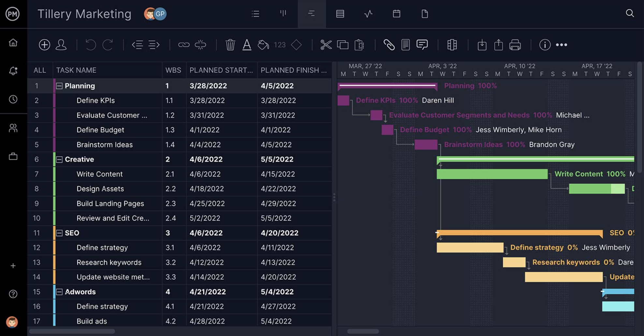Click the paint bucket fill color icon

tap(263, 45)
